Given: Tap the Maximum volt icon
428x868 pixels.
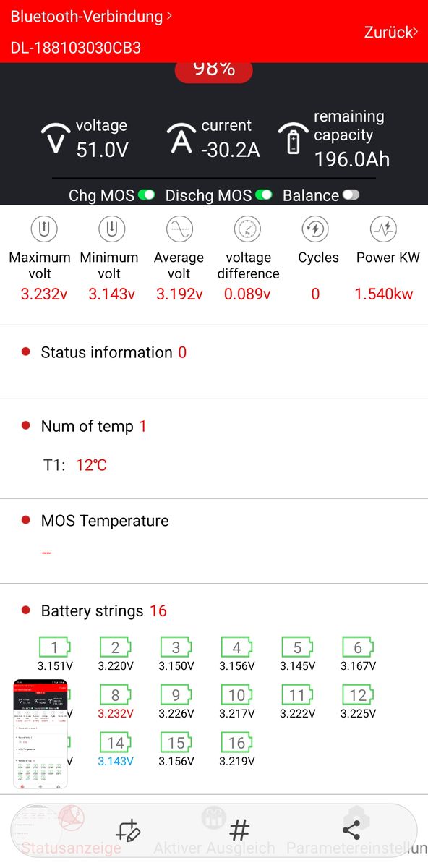Looking at the screenshot, I should (x=45, y=230).
